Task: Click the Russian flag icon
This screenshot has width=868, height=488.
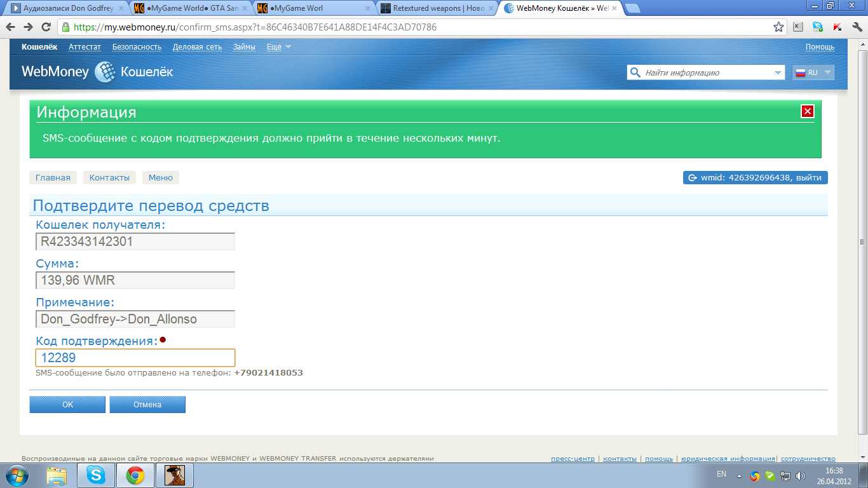Action: pyautogui.click(x=800, y=72)
